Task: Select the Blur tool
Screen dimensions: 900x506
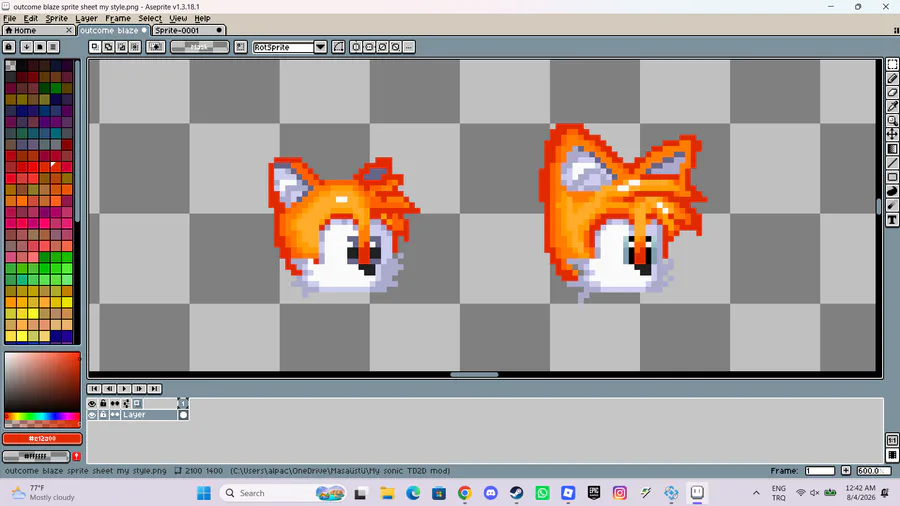Action: click(x=892, y=206)
